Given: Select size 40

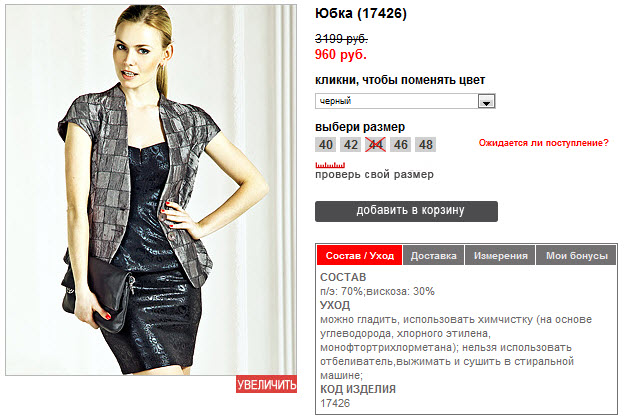Looking at the screenshot, I should (x=326, y=145).
